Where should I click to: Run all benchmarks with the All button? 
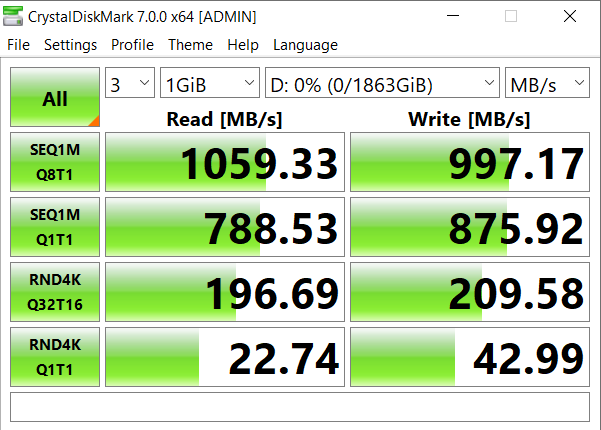(x=55, y=97)
